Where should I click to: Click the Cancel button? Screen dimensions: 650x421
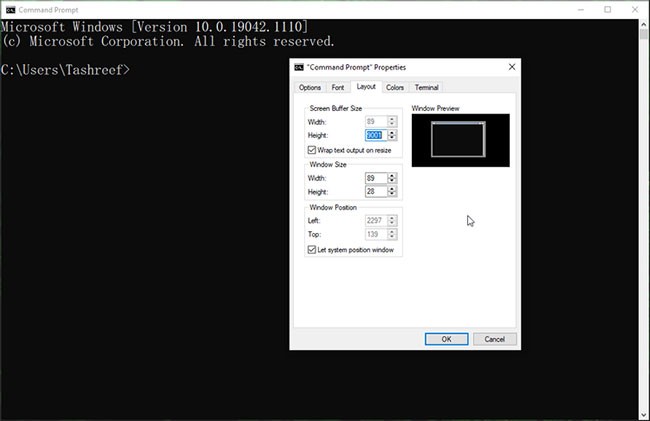click(x=494, y=339)
